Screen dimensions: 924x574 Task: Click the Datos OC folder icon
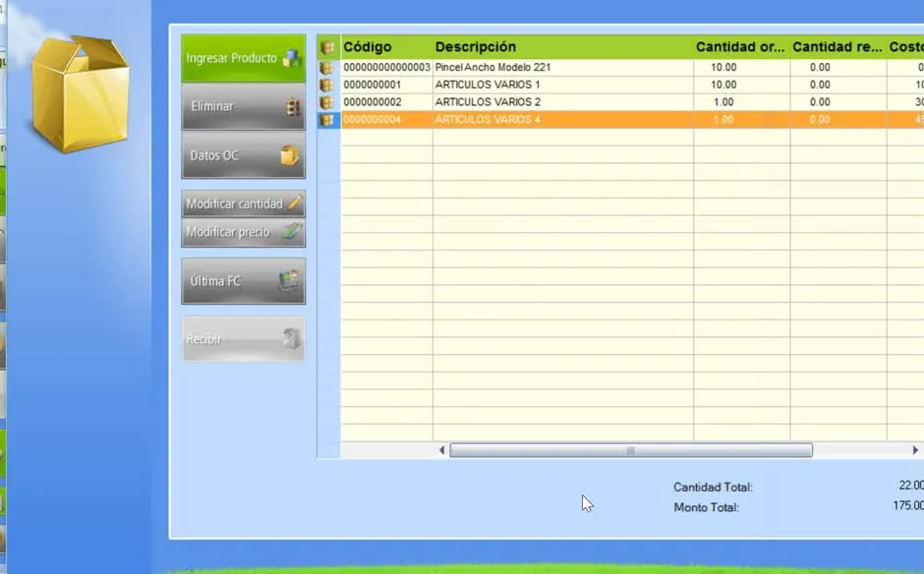coord(289,155)
